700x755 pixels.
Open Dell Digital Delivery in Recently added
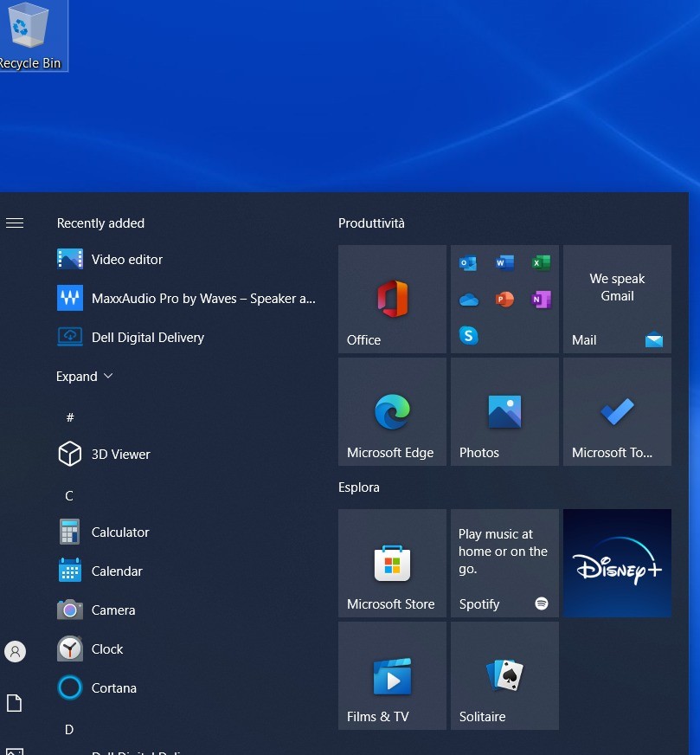coord(185,337)
